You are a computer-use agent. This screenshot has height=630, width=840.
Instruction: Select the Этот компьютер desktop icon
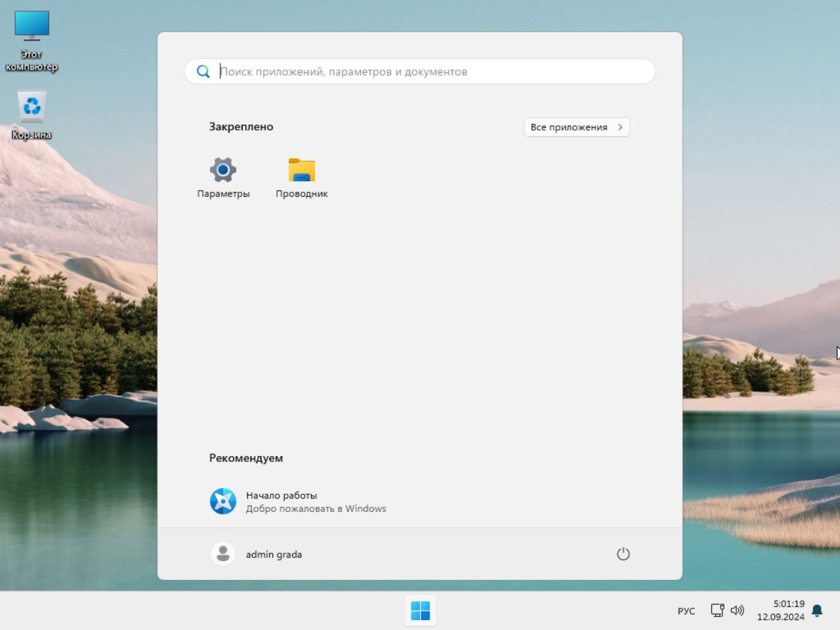[x=31, y=41]
